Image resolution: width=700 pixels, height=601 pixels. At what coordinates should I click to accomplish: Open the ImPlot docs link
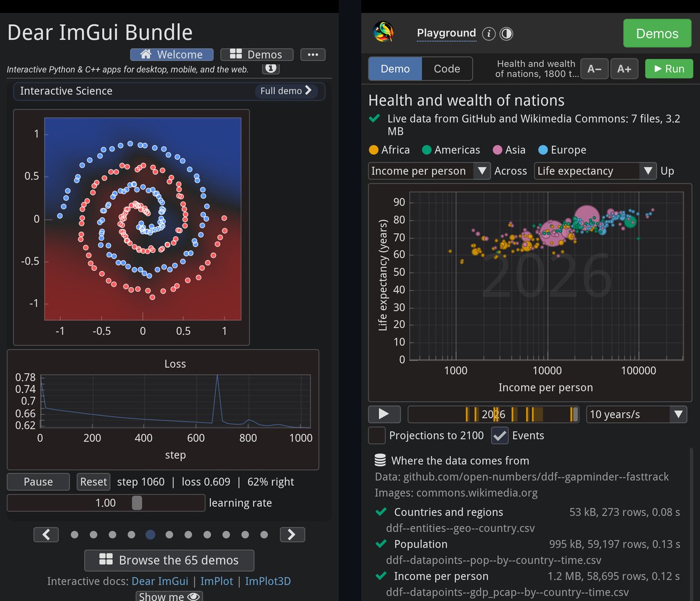click(217, 581)
